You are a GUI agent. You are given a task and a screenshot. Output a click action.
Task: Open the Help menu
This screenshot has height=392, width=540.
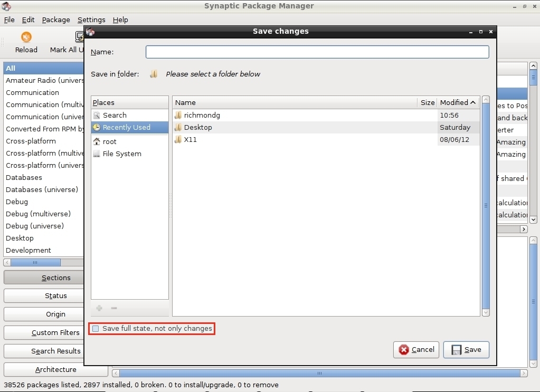point(120,20)
